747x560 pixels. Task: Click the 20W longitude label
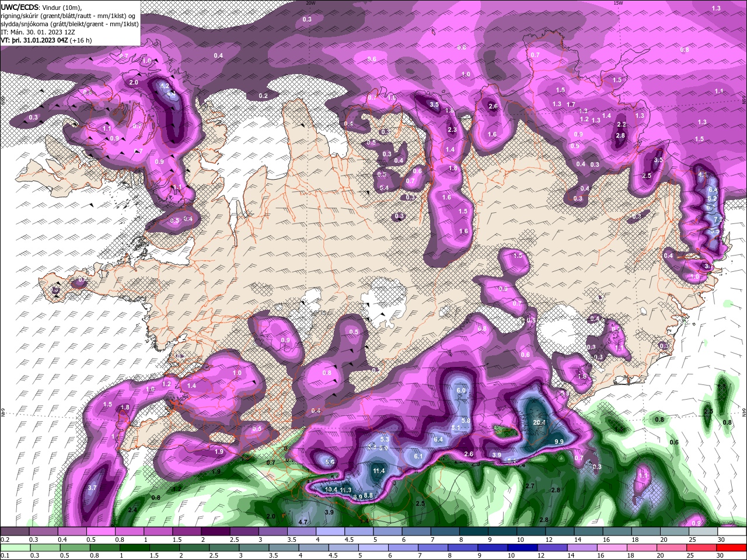click(x=310, y=3)
